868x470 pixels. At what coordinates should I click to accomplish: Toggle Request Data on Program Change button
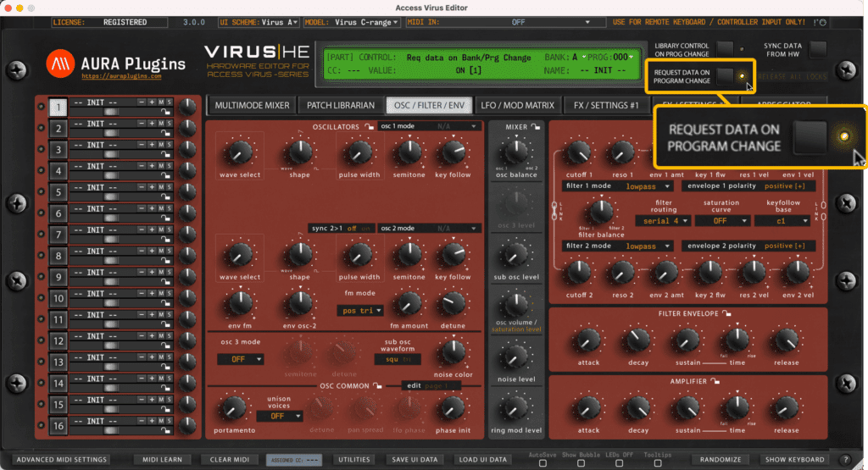tap(725, 75)
